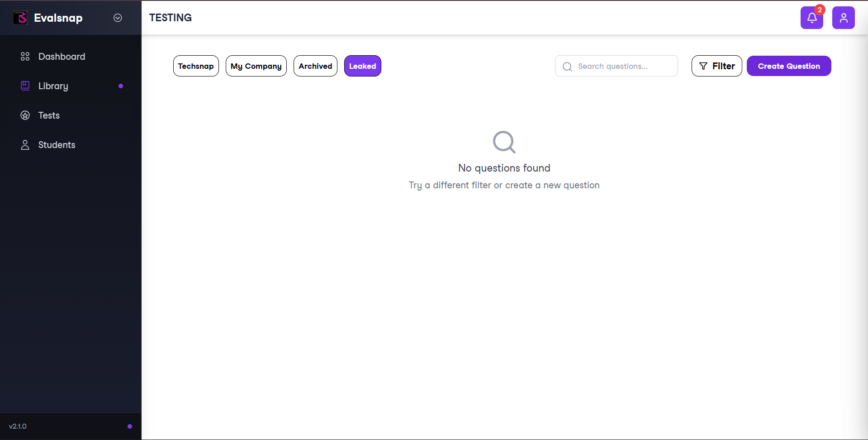This screenshot has height=440, width=868.
Task: Click the red notification count badge
Action: tap(820, 10)
